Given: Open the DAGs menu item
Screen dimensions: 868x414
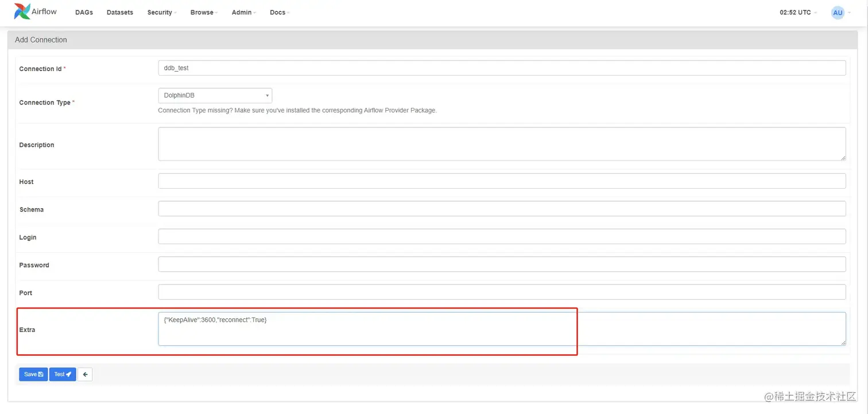Looking at the screenshot, I should (x=84, y=13).
